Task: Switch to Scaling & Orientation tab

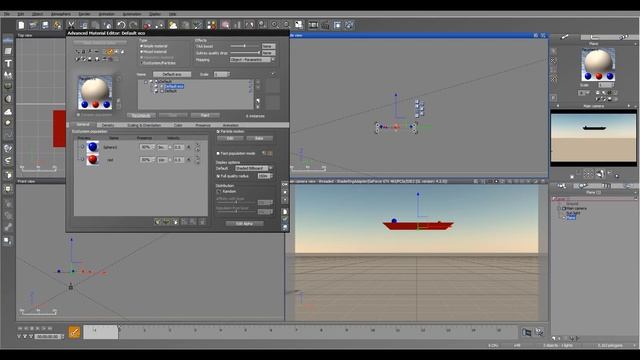Action: (144, 125)
